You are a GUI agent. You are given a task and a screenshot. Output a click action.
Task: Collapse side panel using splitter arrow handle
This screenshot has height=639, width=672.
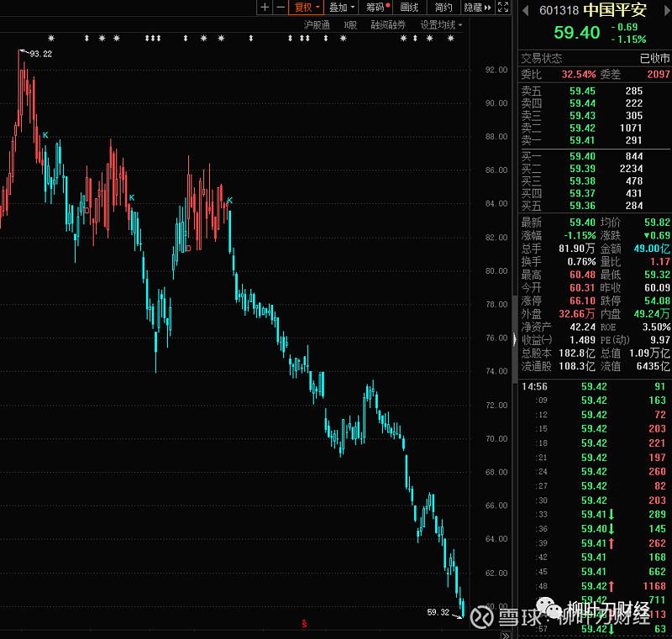[x=515, y=339]
